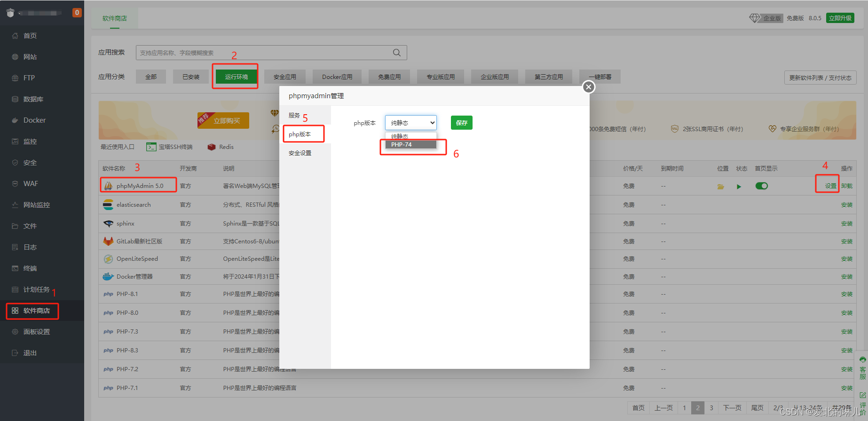The height and width of the screenshot is (421, 868).
Task: Select 全部 category filter
Action: [151, 77]
